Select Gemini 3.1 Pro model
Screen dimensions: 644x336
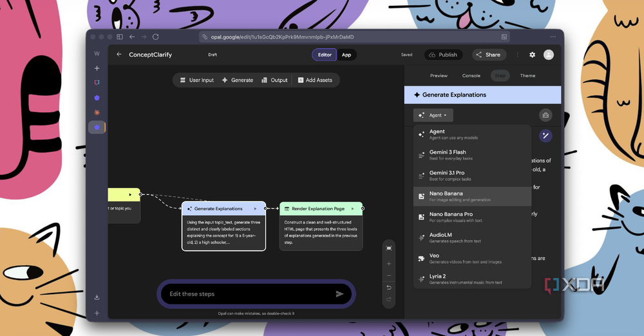[x=472, y=175]
